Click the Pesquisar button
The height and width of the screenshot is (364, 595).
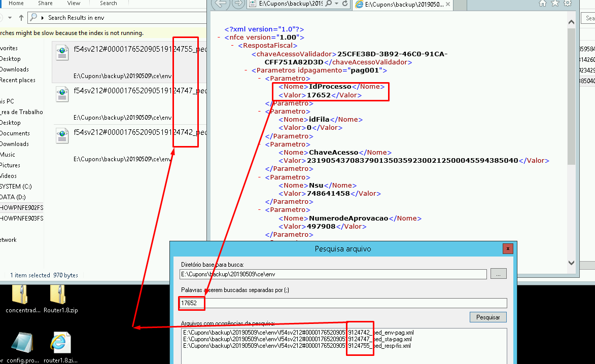point(487,317)
